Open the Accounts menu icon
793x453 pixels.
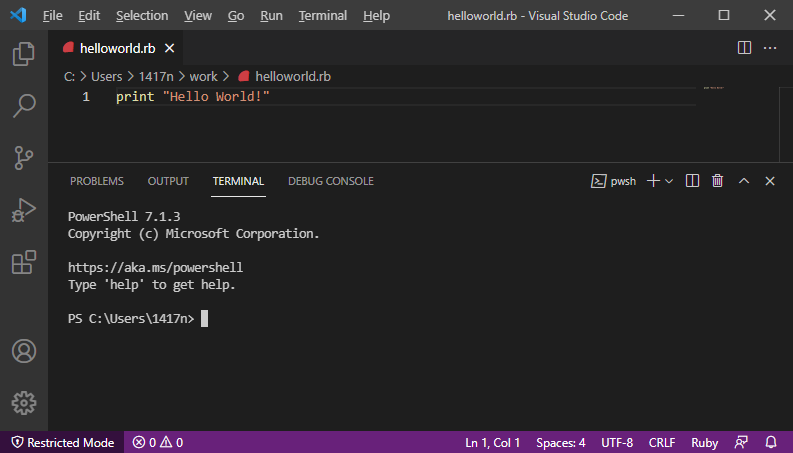pyautogui.click(x=23, y=351)
